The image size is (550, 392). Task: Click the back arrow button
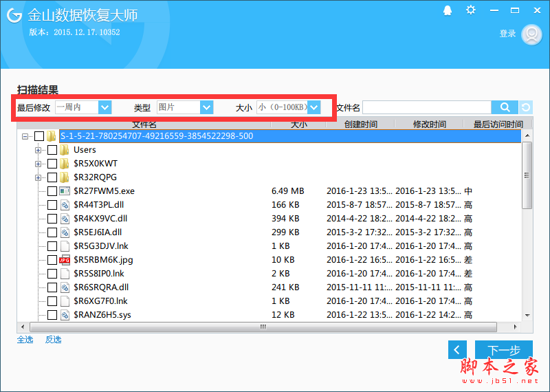pos(457,349)
